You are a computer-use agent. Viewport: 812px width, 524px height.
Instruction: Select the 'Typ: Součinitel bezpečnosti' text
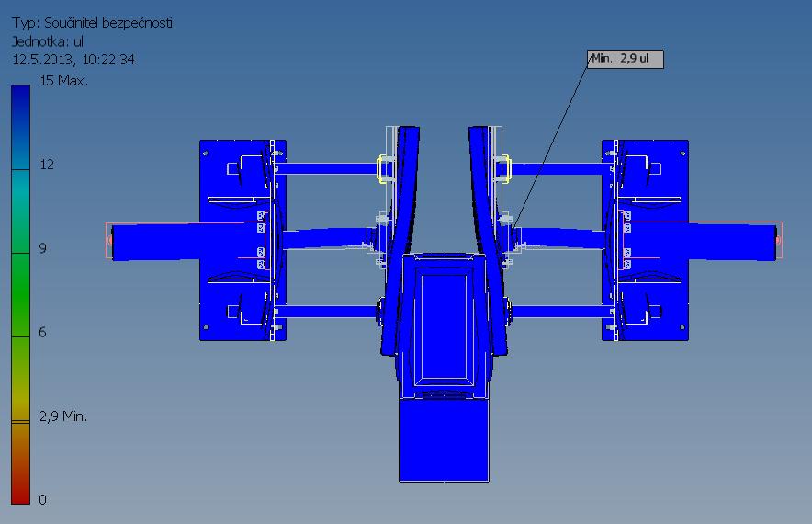click(92, 23)
